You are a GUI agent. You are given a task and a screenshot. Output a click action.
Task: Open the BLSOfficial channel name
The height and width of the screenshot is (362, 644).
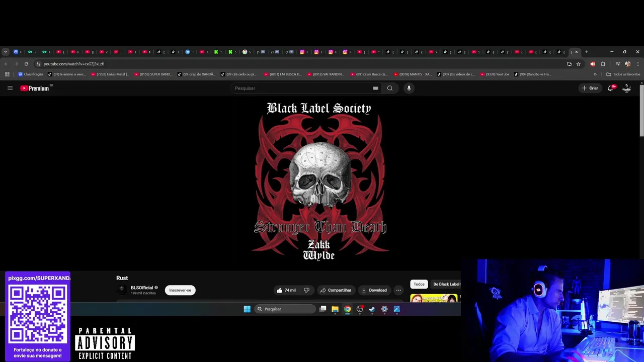(142, 288)
